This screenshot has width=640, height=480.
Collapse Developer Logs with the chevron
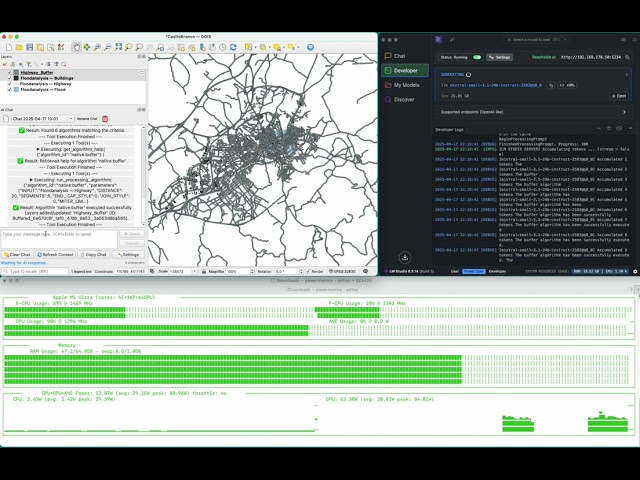click(x=630, y=129)
